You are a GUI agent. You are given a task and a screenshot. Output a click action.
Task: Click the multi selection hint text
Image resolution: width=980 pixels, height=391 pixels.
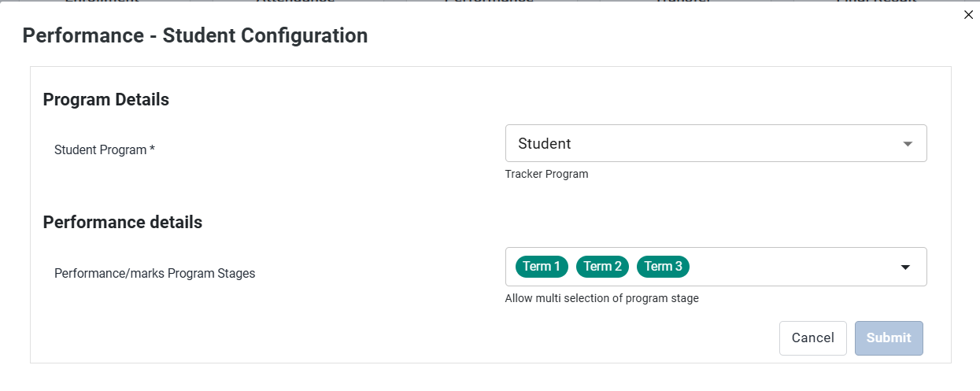(x=602, y=298)
